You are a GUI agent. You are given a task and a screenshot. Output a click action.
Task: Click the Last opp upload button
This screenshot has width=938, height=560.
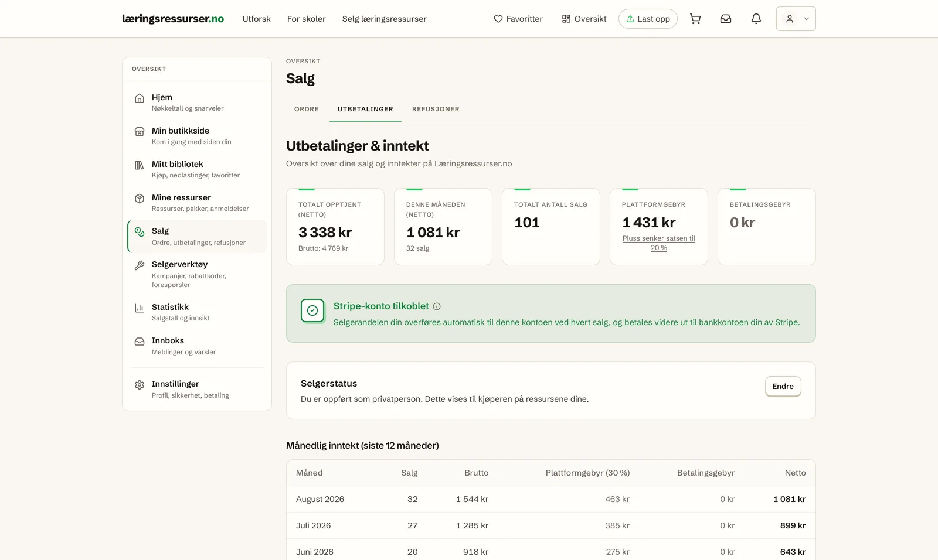648,19
